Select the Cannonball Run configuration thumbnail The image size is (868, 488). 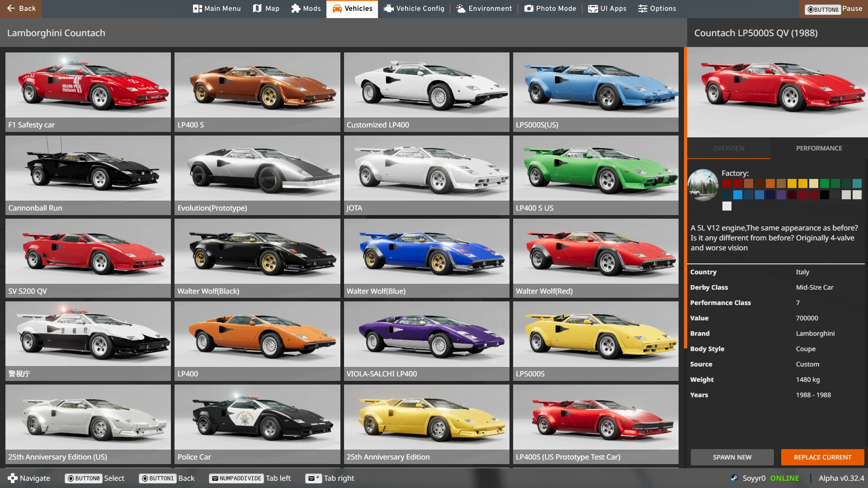88,174
